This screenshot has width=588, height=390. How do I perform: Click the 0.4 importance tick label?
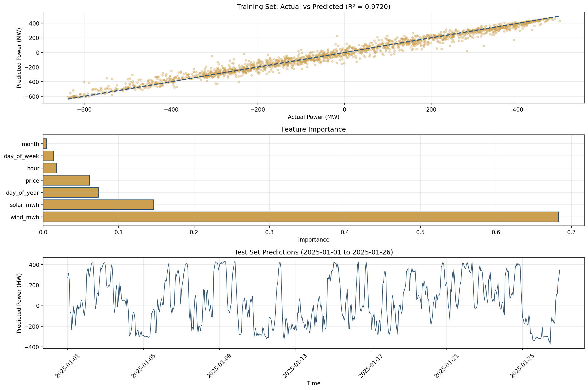pos(345,233)
